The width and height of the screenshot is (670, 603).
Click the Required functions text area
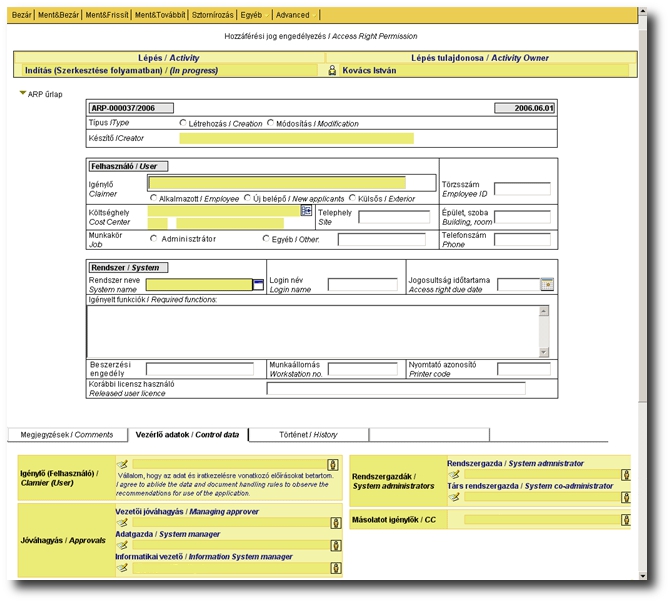pyautogui.click(x=313, y=332)
